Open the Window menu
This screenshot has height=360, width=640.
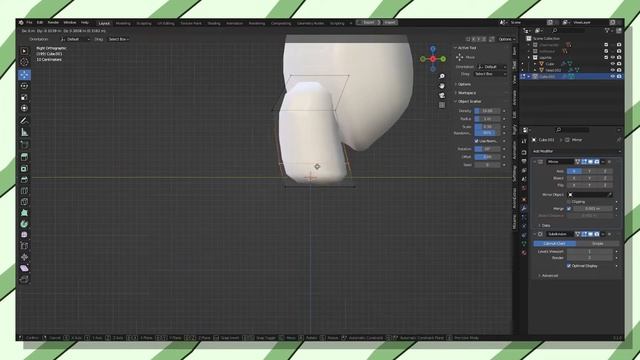70,22
